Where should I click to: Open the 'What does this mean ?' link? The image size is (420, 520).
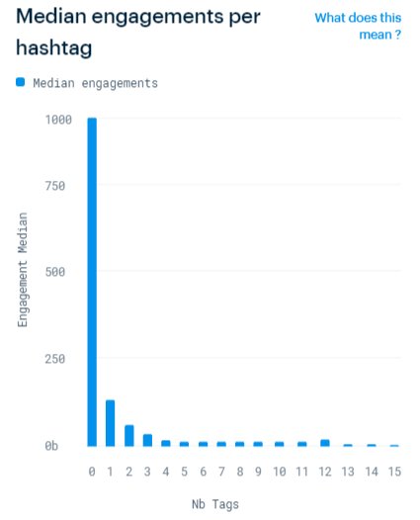(358, 26)
